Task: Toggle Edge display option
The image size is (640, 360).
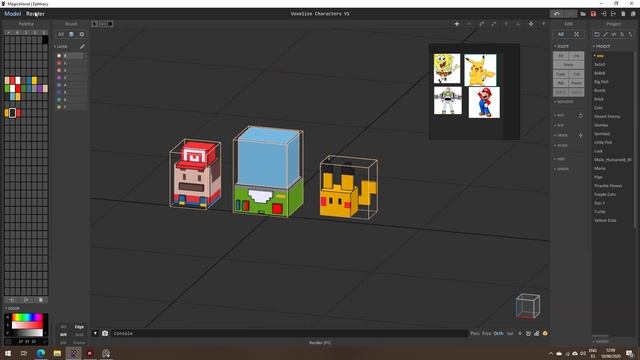Action: tap(79, 327)
